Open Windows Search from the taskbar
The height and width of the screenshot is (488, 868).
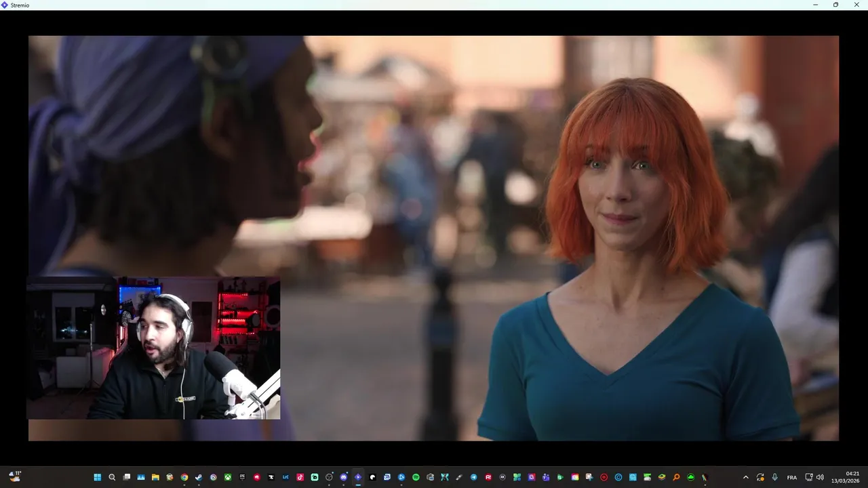[x=112, y=477]
